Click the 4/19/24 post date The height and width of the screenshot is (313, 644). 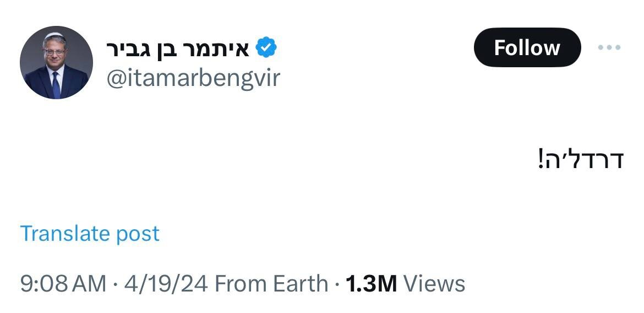tap(166, 284)
